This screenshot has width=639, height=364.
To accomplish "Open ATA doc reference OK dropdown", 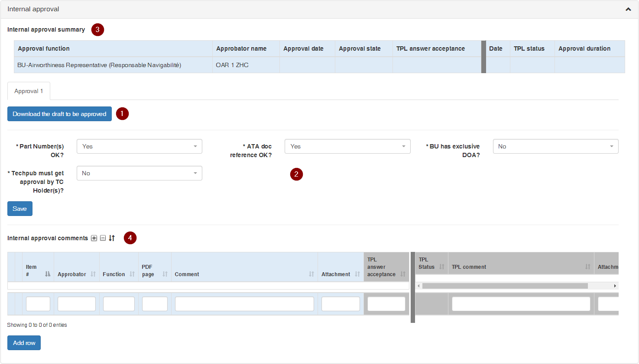I will pos(347,146).
